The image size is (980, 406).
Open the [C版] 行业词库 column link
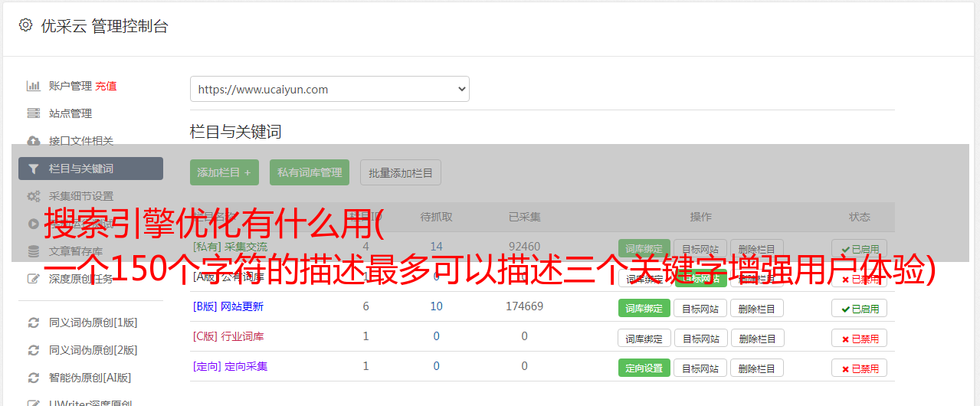pyautogui.click(x=228, y=336)
